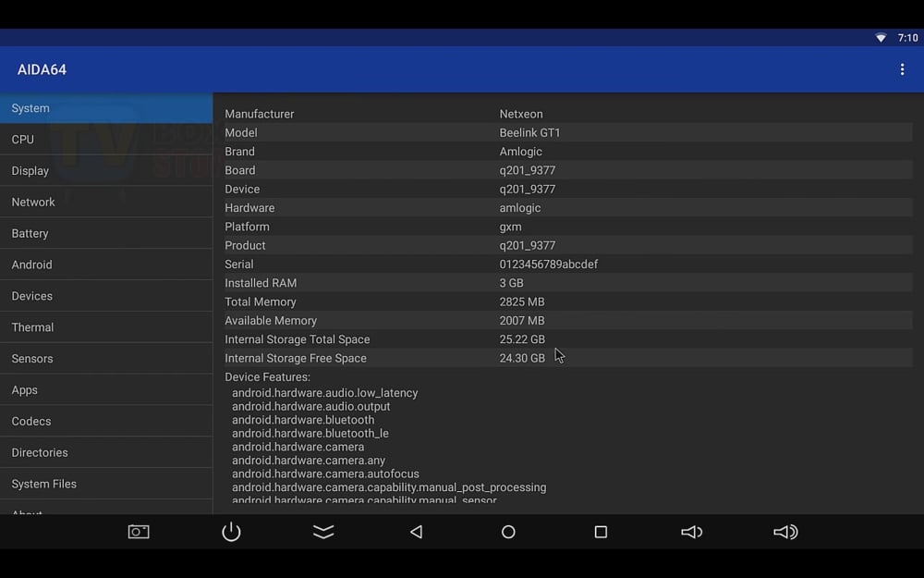This screenshot has height=578, width=924.
Task: Select the Board row label
Action: tap(240, 170)
